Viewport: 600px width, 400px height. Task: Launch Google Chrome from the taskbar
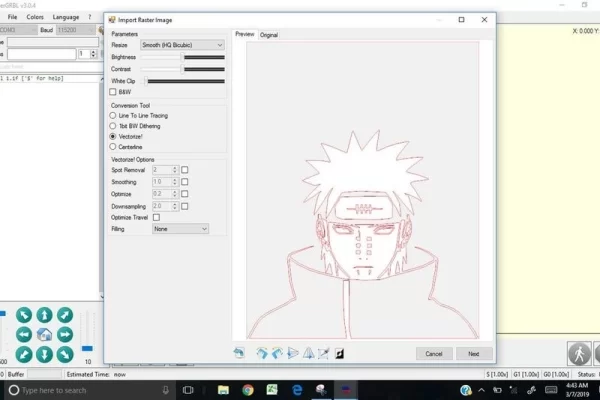248,390
